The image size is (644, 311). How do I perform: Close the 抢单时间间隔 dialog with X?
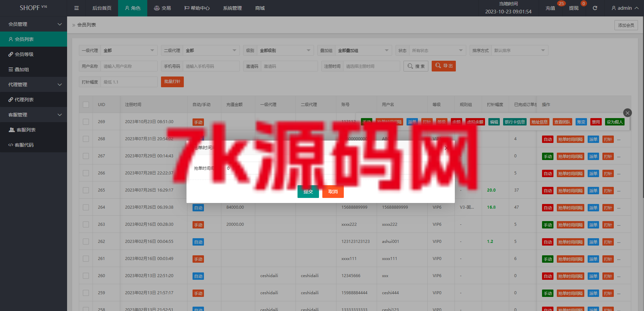[x=446, y=148]
